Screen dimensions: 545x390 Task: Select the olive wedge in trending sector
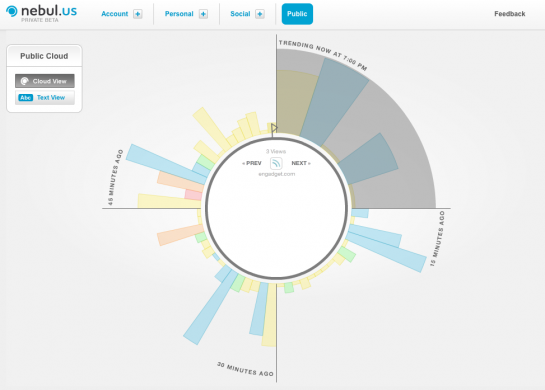pyautogui.click(x=294, y=103)
